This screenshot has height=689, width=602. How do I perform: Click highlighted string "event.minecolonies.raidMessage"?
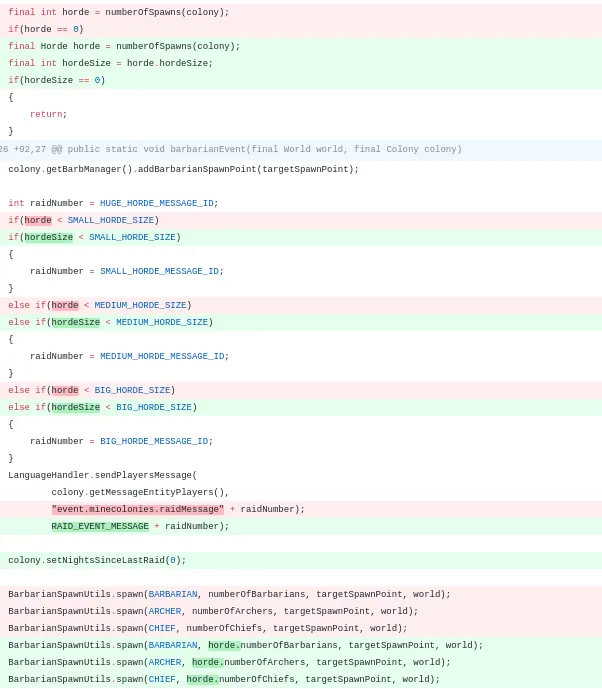[x=138, y=509]
